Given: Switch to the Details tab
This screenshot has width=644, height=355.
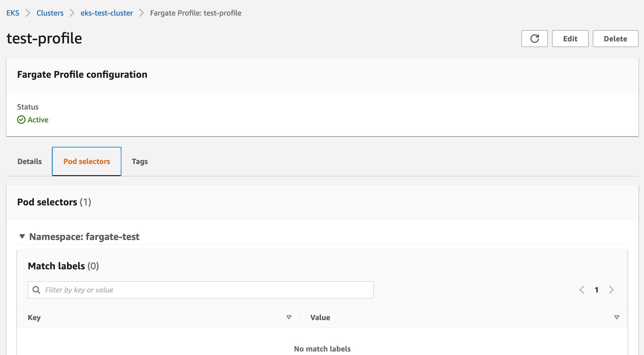Looking at the screenshot, I should (x=30, y=161).
